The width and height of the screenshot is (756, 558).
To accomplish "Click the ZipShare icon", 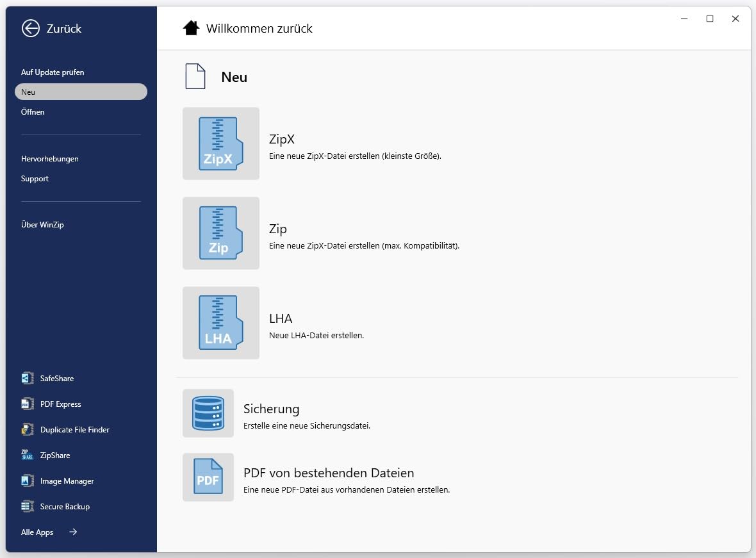I will (28, 455).
